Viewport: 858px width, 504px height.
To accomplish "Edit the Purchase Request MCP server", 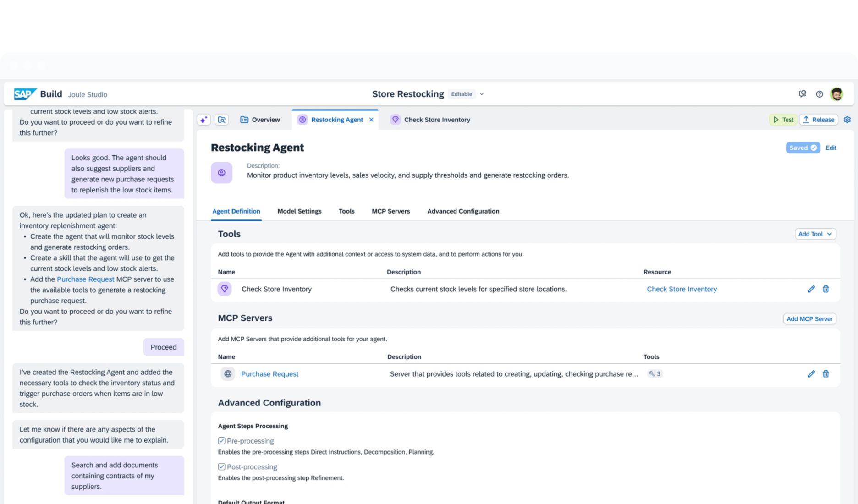I will pyautogui.click(x=811, y=374).
